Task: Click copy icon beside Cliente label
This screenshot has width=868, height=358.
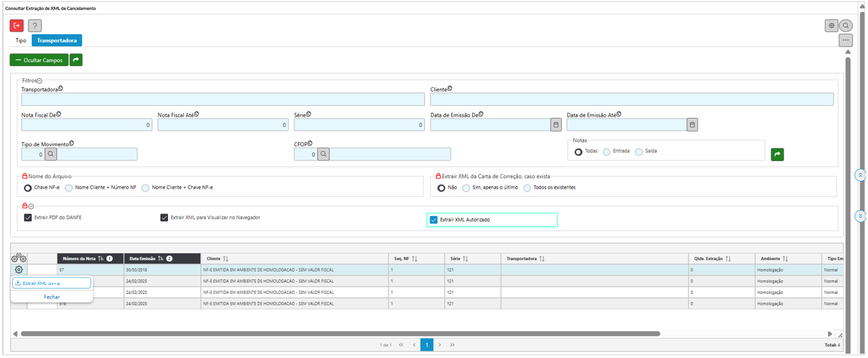Action: pos(450,88)
